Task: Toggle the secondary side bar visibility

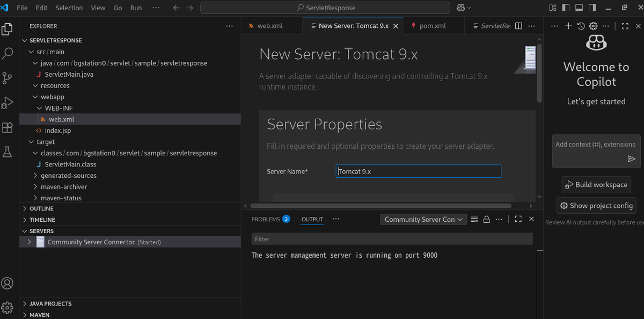Action: (592, 8)
